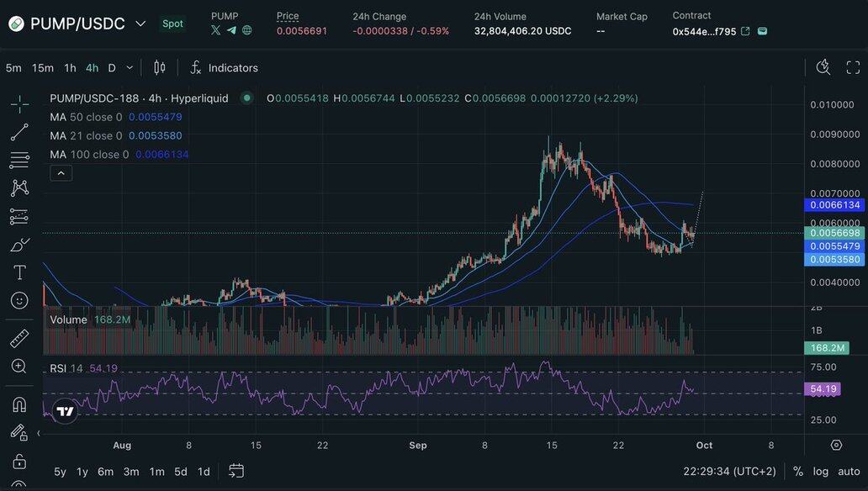Screen dimensions: 868x491
Task: Click the 0.0066134 price scale label
Action: pyautogui.click(x=835, y=205)
